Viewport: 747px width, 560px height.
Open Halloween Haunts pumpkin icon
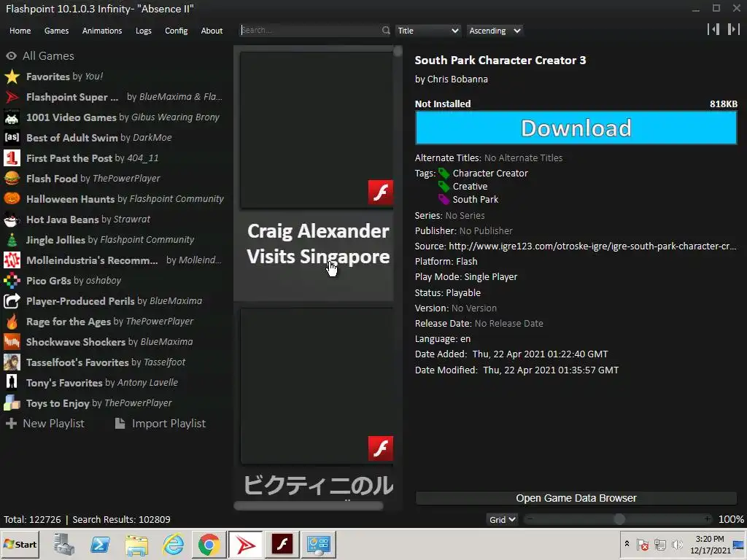[x=12, y=199]
